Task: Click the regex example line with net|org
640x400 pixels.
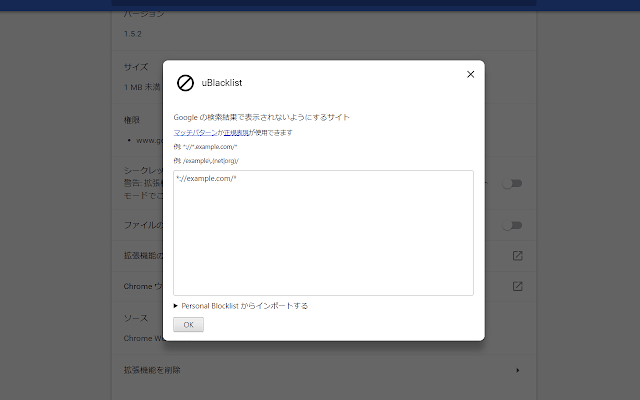Action: pos(206,161)
